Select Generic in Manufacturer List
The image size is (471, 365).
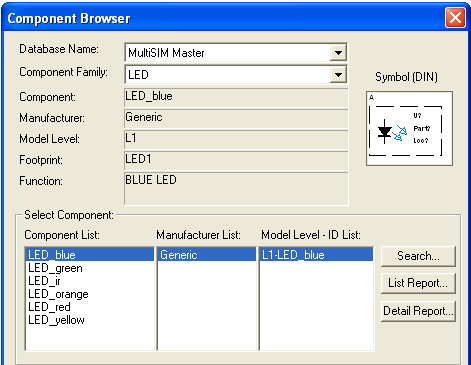tap(207, 255)
